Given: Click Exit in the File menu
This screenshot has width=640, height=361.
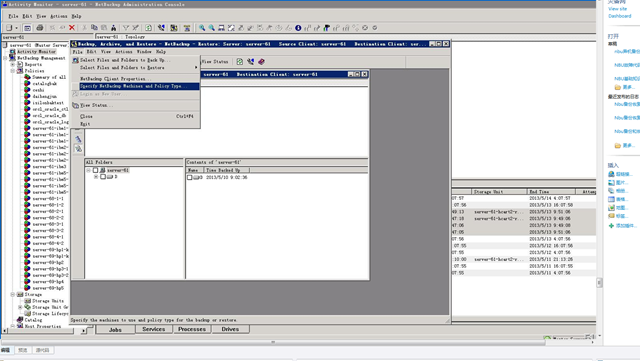Looking at the screenshot, I should 136,124.
